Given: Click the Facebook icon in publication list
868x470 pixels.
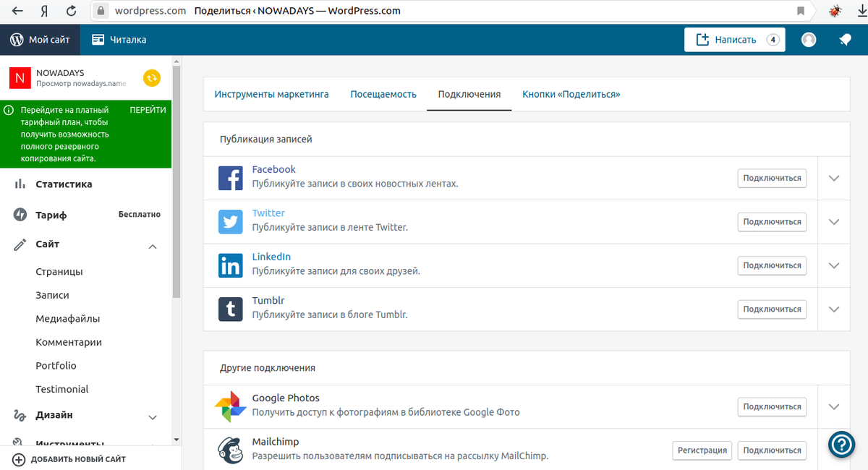Looking at the screenshot, I should coord(229,177).
